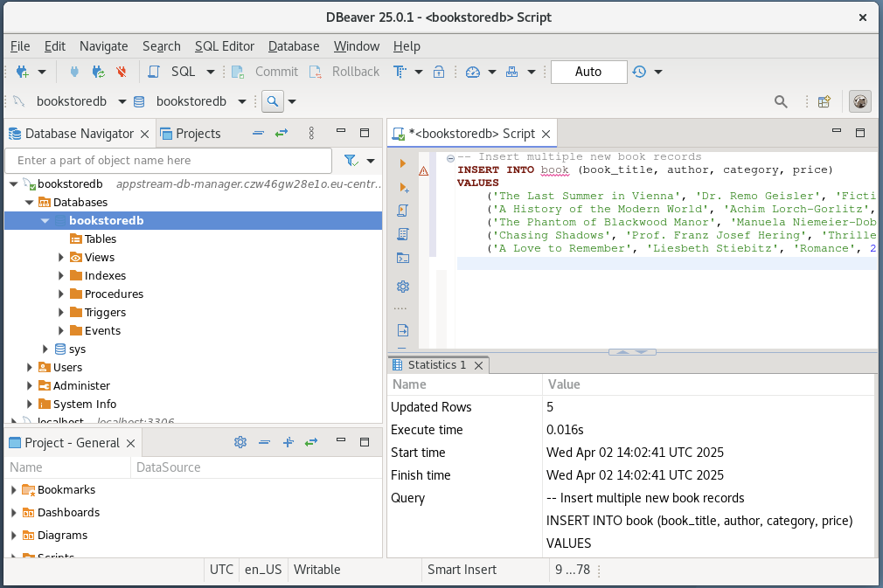This screenshot has height=588, width=883.
Task: Click the object name search field
Action: coord(168,161)
